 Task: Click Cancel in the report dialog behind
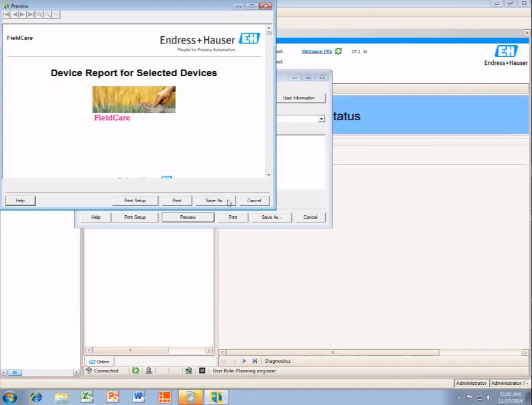[310, 217]
